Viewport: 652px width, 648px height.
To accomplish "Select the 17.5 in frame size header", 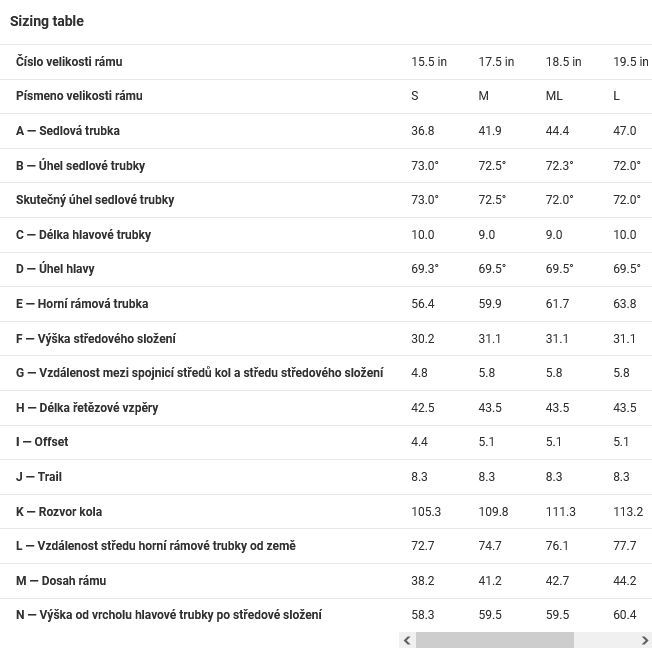I will [496, 62].
